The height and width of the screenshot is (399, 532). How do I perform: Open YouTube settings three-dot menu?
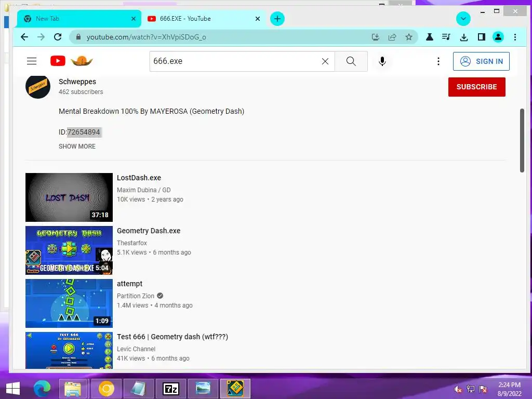click(x=438, y=61)
